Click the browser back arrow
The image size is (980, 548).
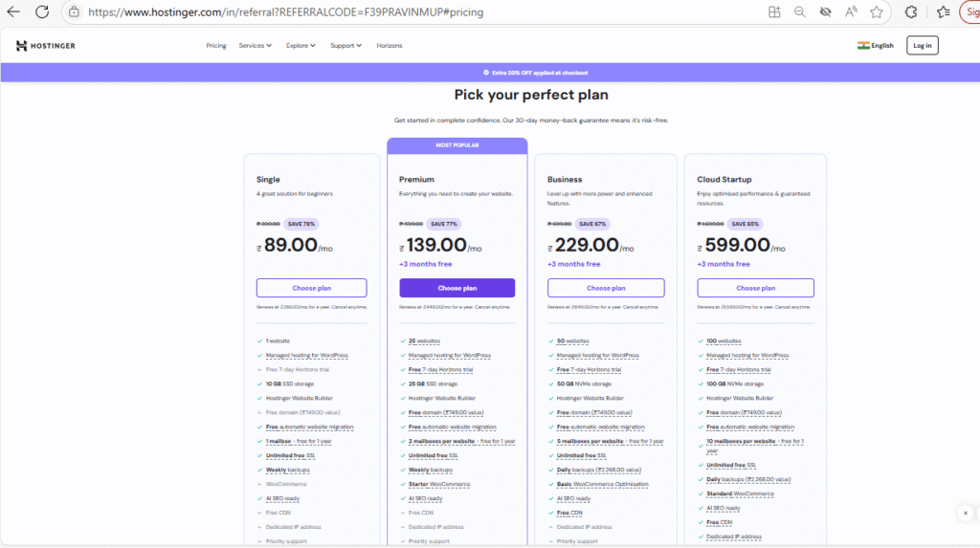tap(15, 12)
